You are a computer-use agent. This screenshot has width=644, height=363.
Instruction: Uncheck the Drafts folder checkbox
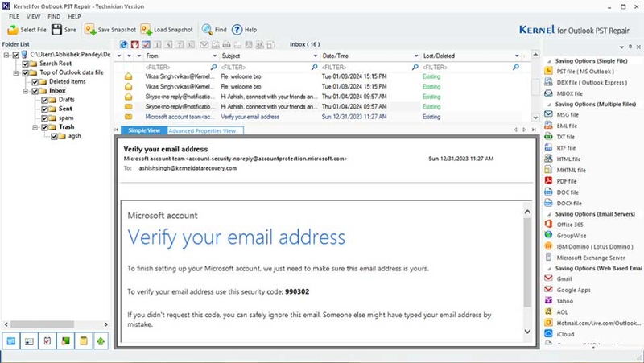click(45, 100)
